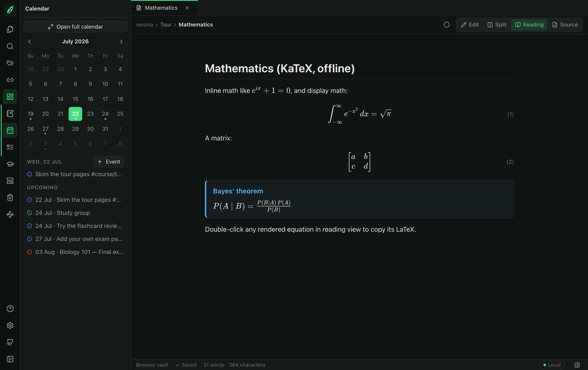Click the Mathematics breadcrumb

pos(196,25)
